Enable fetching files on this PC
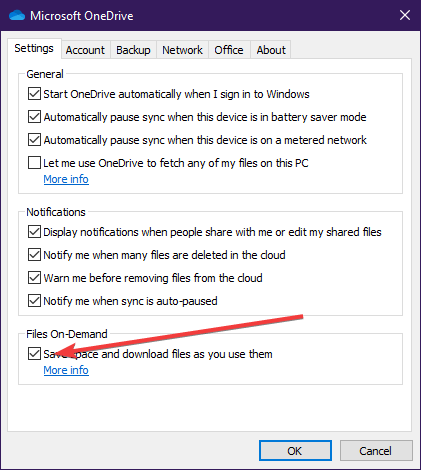Screen dimensions: 421x470 pyautogui.click(x=34, y=163)
